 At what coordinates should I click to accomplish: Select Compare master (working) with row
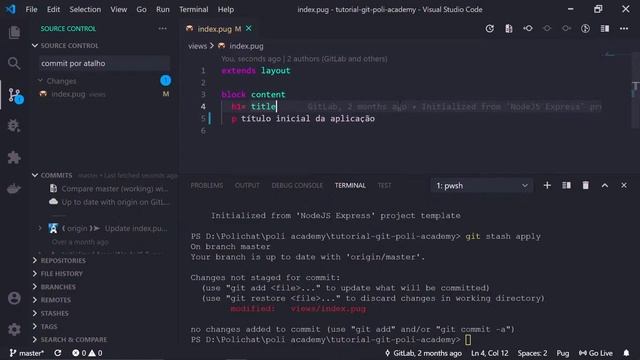click(109, 189)
